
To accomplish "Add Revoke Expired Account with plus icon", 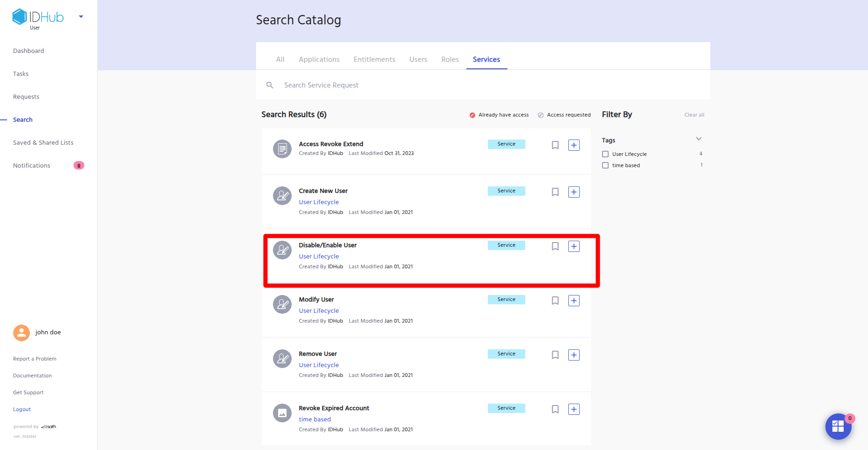I will point(574,409).
